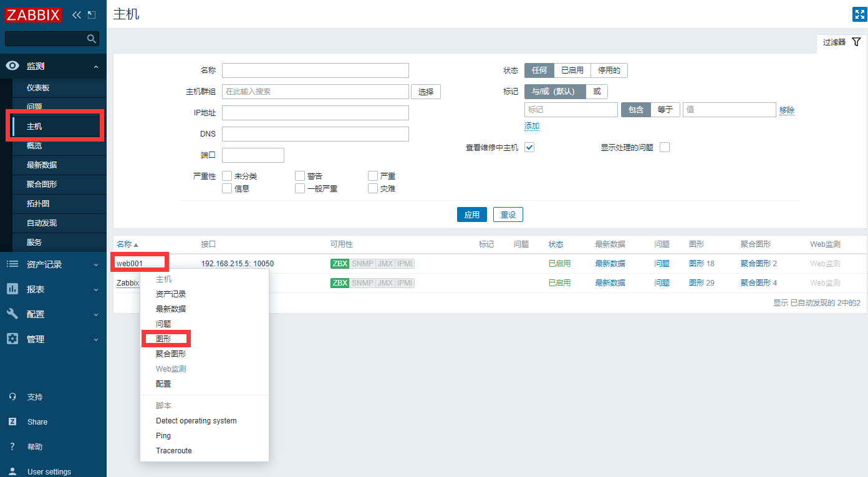Screen dimensions: 868x477
Task: Sort hosts by the 名称 column header
Action: point(127,244)
